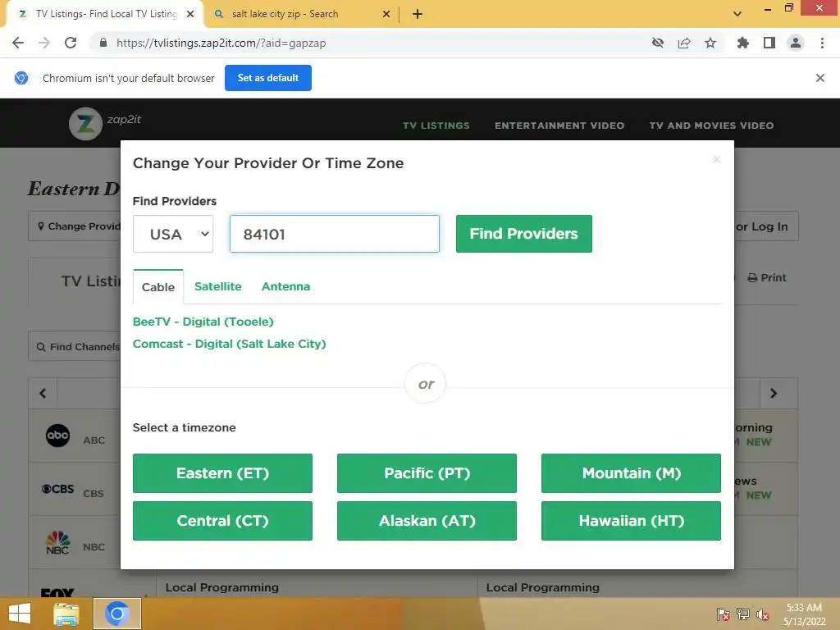Viewport: 840px width, 630px height.
Task: Select the Cable tab
Action: click(158, 287)
